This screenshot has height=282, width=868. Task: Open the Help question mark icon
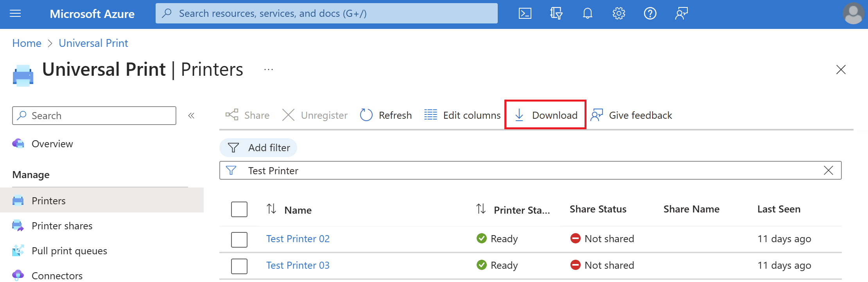pos(650,14)
